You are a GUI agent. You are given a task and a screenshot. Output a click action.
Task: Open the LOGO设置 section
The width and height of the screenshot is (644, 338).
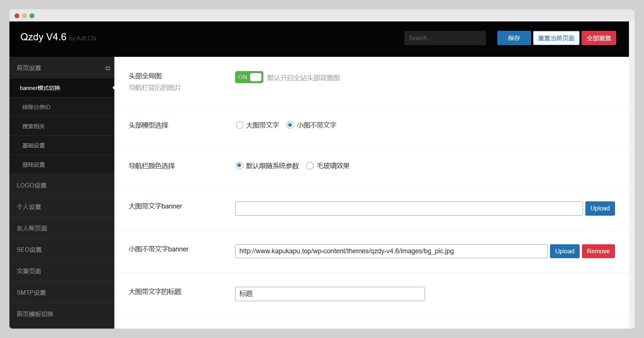62,185
